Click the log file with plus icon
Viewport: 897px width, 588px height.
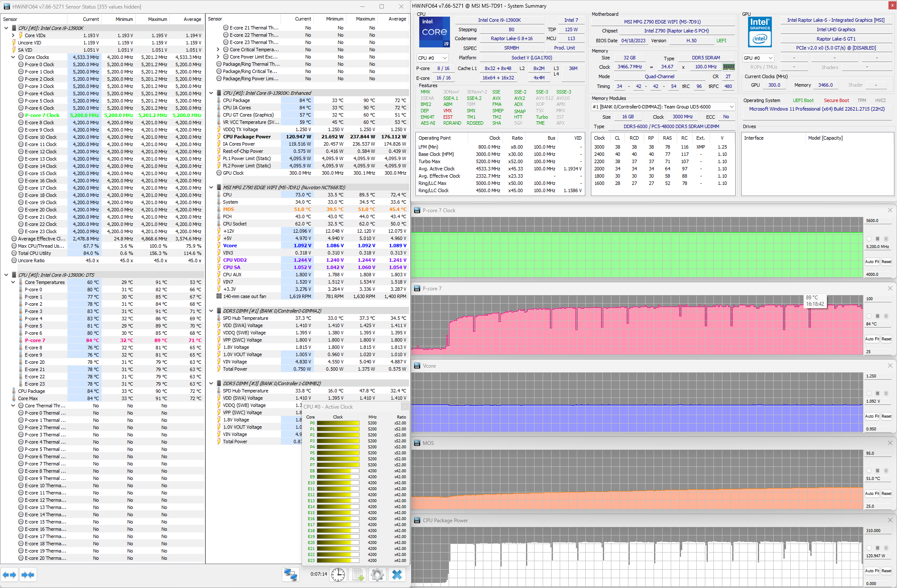(358, 575)
